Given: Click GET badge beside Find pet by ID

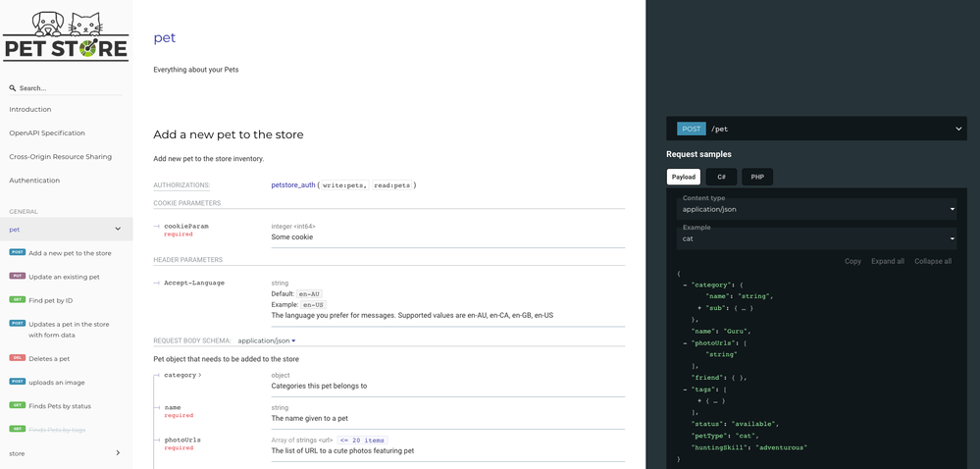Looking at the screenshot, I should [x=18, y=300].
